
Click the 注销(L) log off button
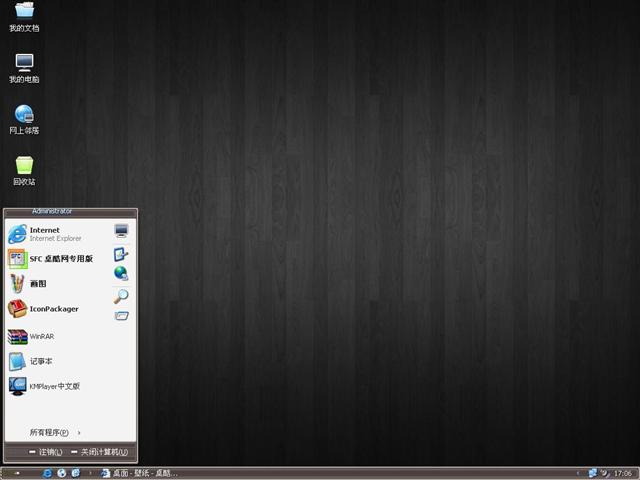(46, 452)
